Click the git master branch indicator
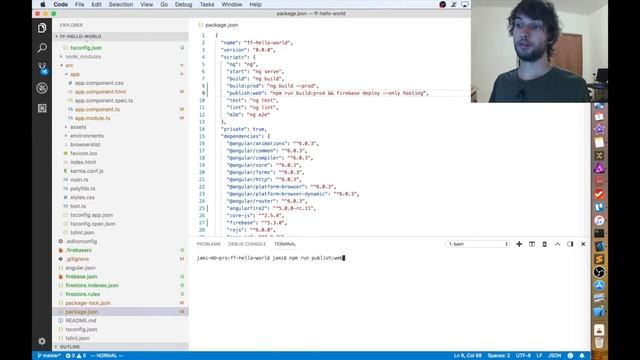 pyautogui.click(x=49, y=356)
